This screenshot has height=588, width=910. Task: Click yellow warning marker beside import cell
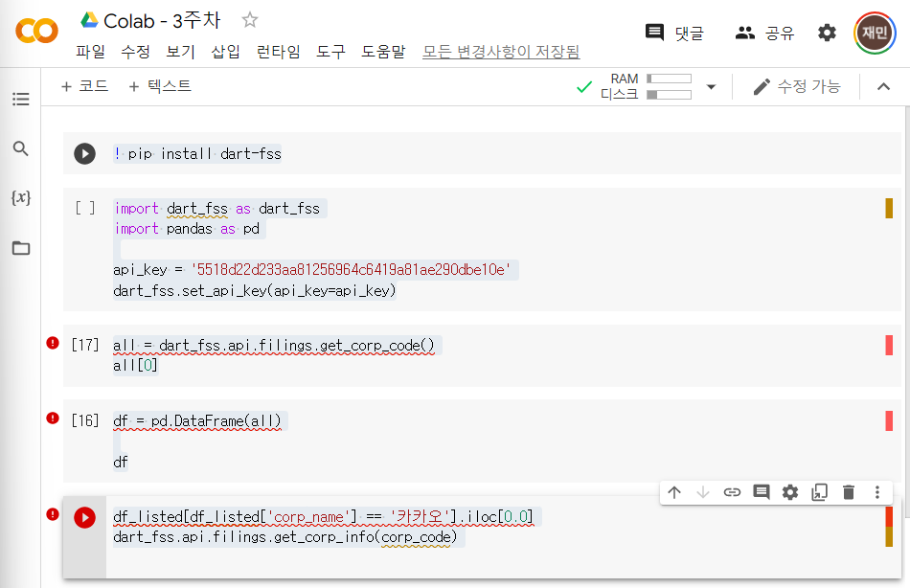pyautogui.click(x=889, y=209)
